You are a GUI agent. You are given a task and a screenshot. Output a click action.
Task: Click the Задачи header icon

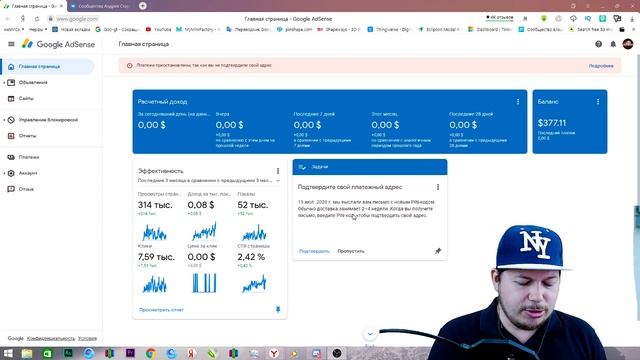tap(302, 167)
